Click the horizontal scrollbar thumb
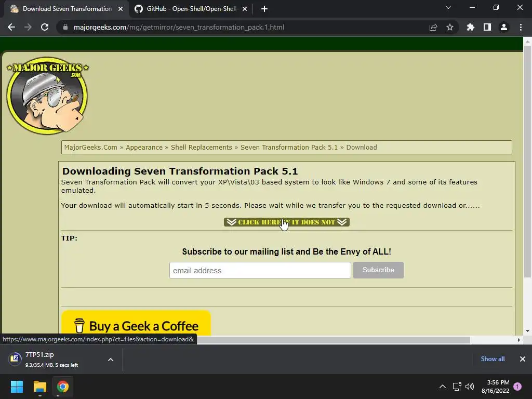This screenshot has width=532, height=399. [x=333, y=340]
